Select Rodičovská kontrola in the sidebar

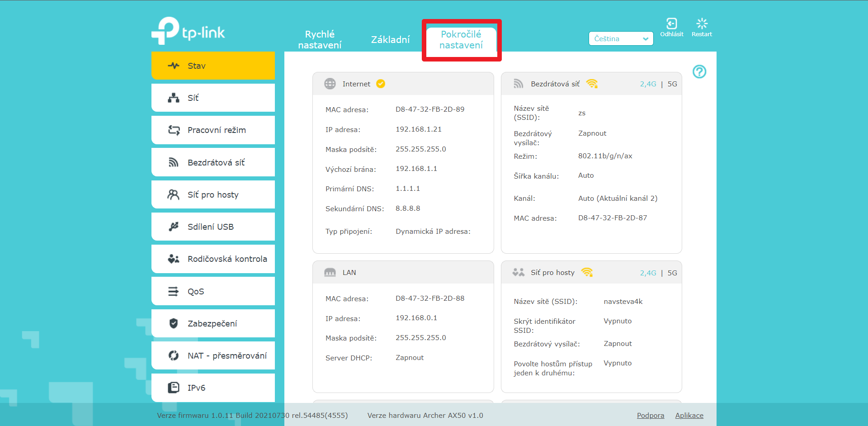213,259
